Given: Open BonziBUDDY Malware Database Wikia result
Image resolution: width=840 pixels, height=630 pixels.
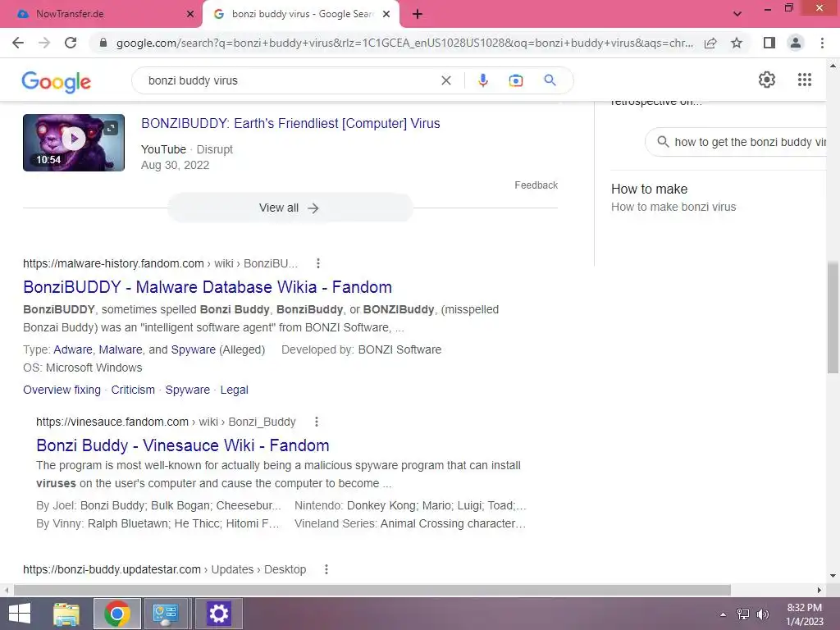Looking at the screenshot, I should tap(208, 287).
